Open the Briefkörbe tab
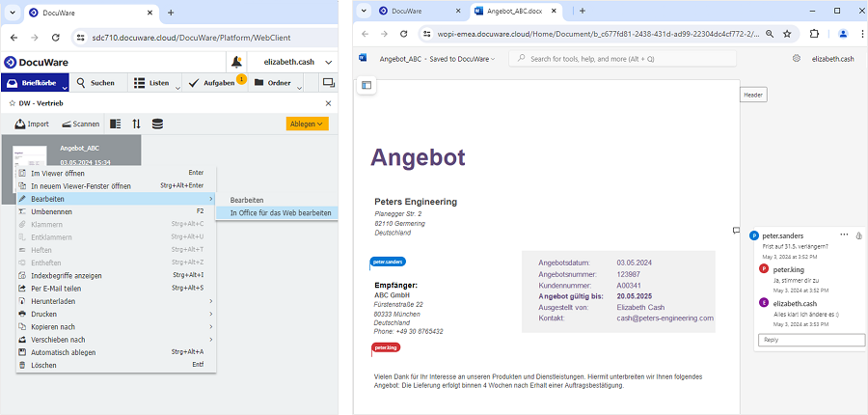868x415 pixels. (x=36, y=83)
